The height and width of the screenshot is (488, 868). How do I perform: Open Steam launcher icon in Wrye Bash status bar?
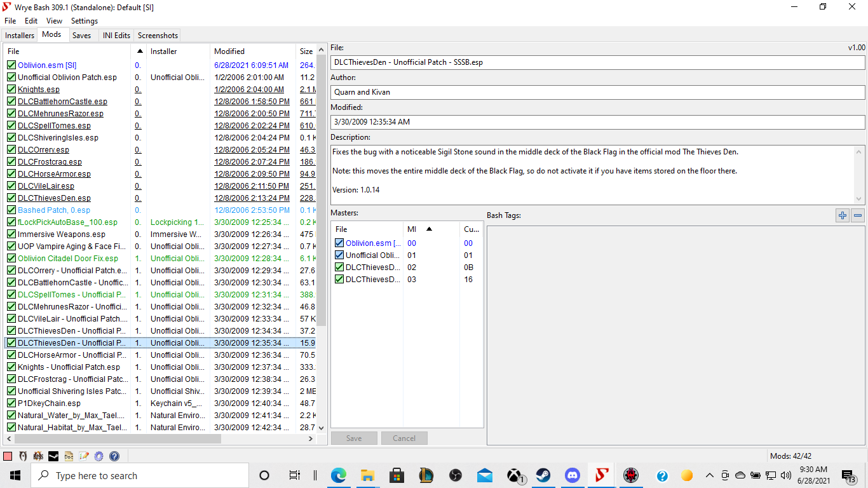(x=53, y=456)
